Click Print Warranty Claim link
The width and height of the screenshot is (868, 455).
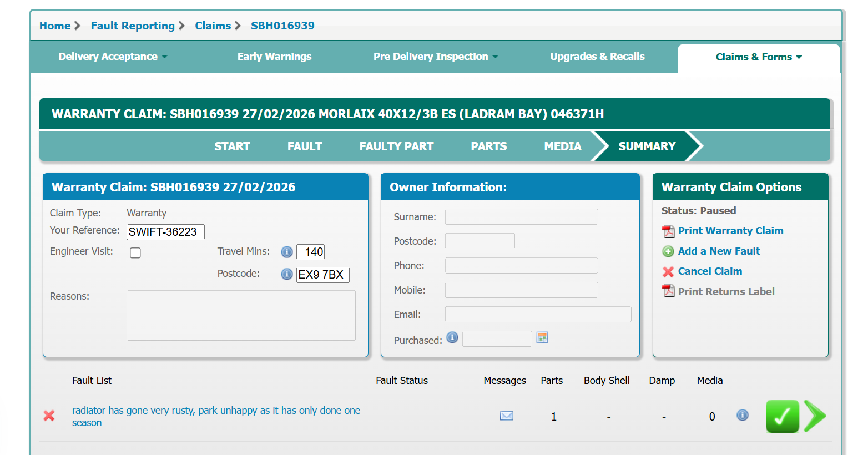[x=730, y=231]
